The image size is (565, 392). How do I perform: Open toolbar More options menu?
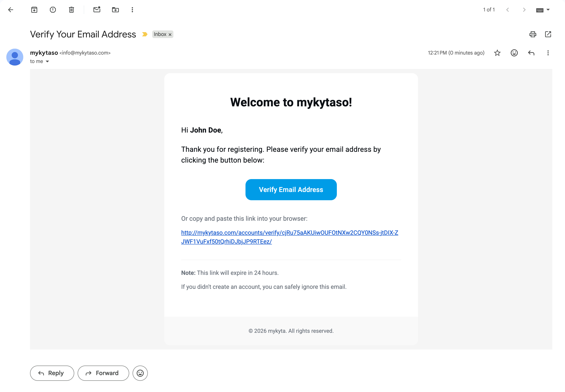(132, 10)
